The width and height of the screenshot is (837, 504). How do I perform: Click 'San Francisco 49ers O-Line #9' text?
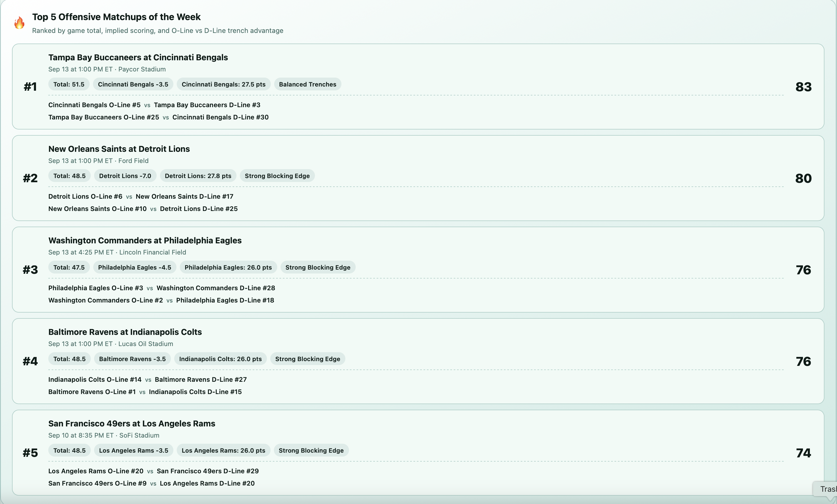click(97, 483)
